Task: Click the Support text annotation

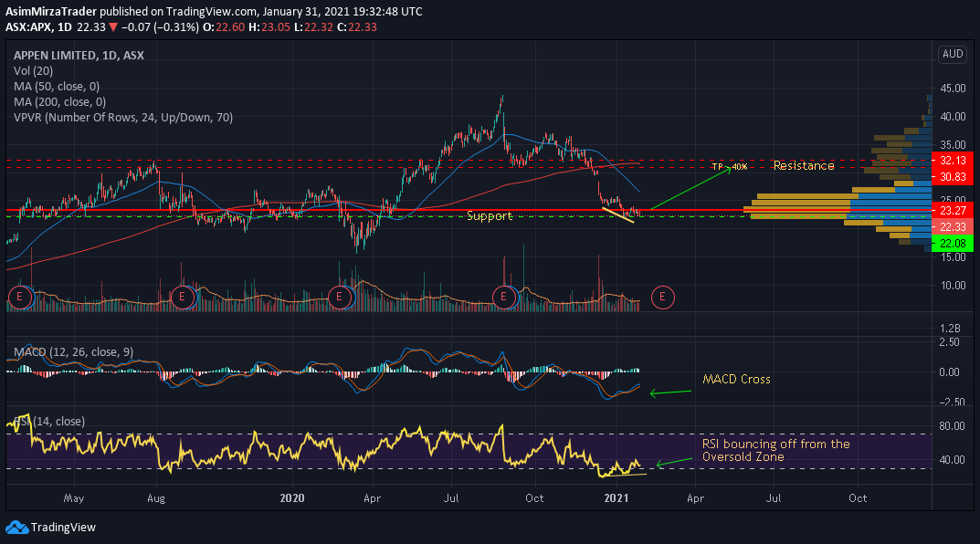Action: [490, 216]
